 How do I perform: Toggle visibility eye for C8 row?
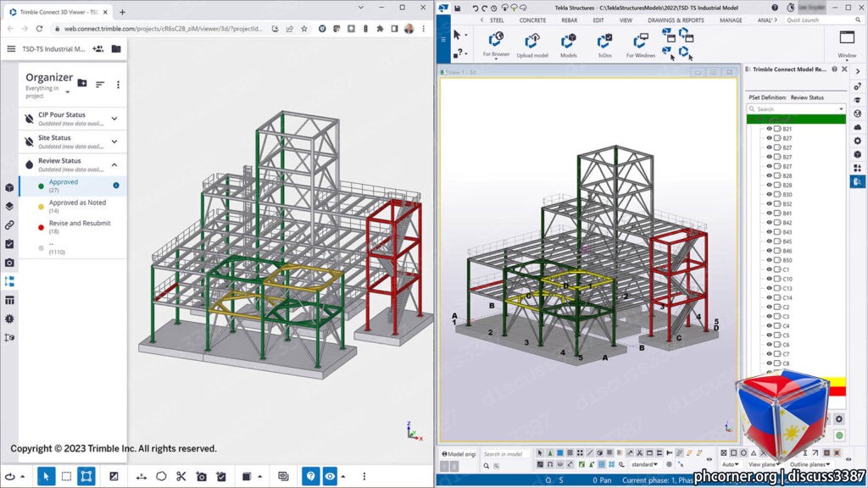769,363
